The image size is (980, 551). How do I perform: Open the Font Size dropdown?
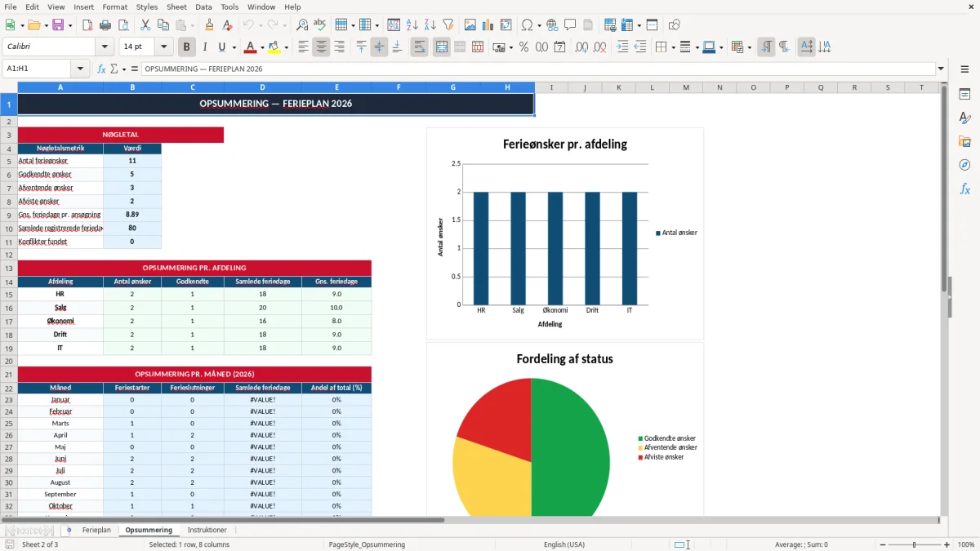163,47
